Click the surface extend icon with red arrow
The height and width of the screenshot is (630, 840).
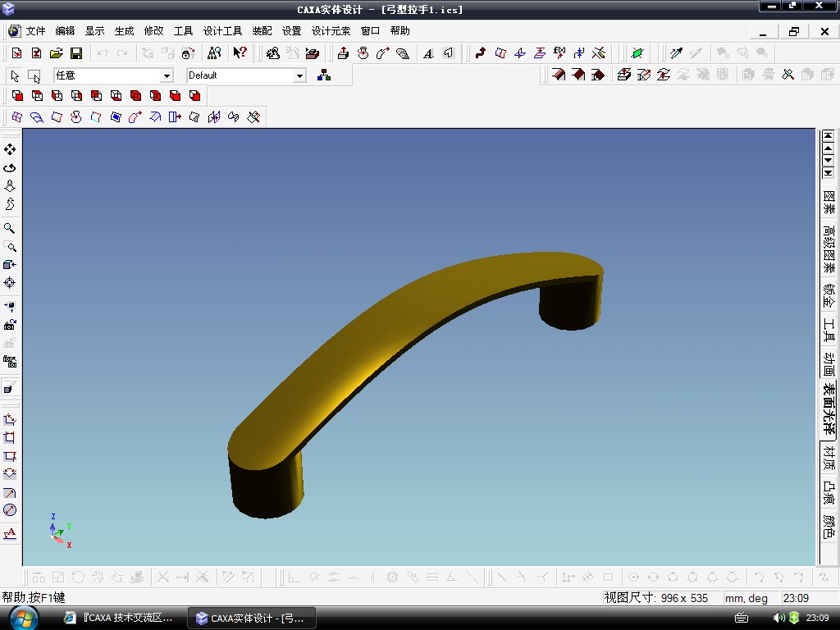(175, 116)
